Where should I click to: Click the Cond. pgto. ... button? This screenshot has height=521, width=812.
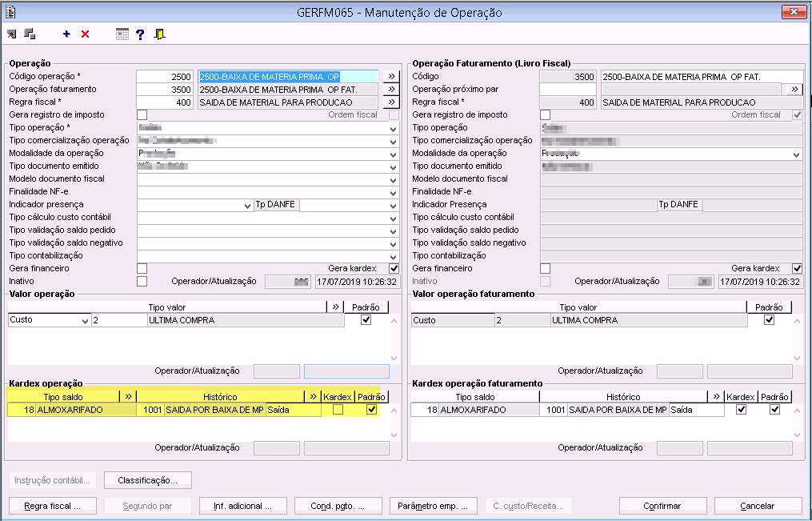point(338,506)
